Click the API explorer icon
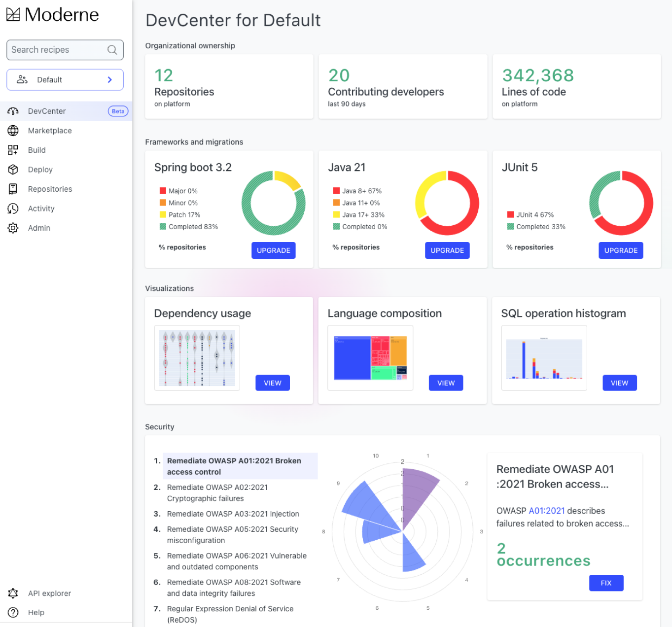This screenshot has width=672, height=627. click(13, 593)
